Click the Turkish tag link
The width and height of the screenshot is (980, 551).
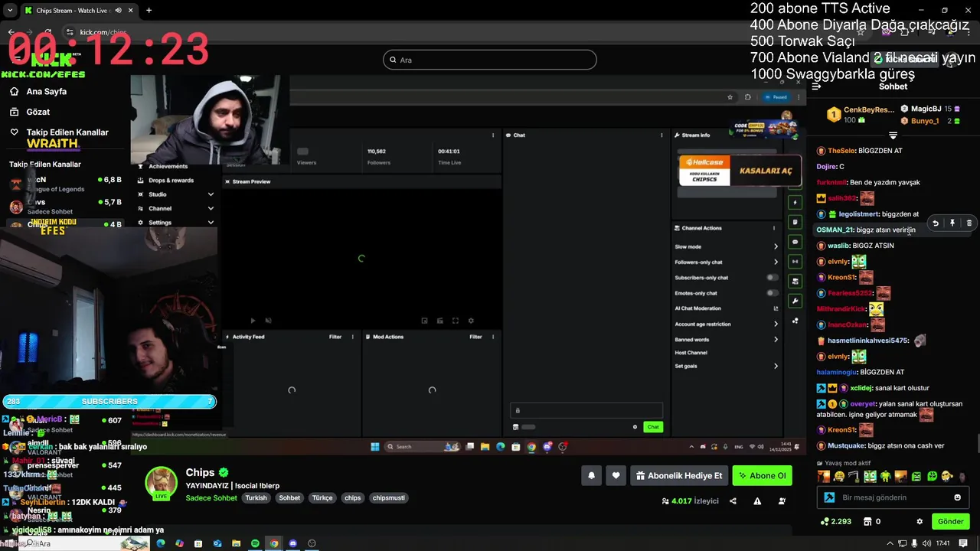(256, 497)
